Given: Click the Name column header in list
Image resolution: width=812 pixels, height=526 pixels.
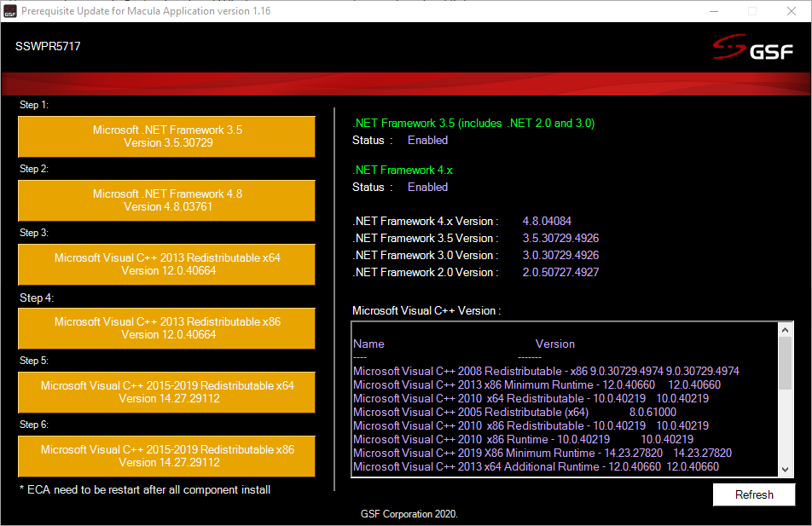Looking at the screenshot, I should (x=368, y=344).
